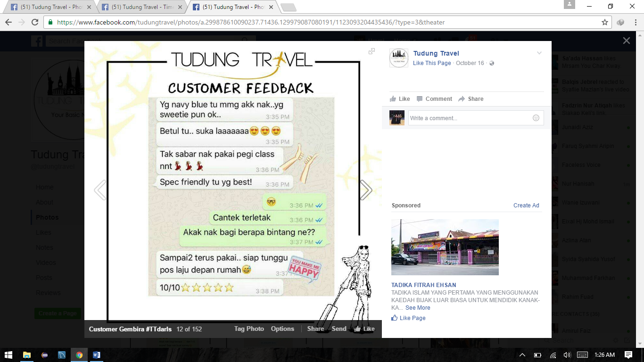Open October 16 timestamp link
644x362 pixels.
pos(470,63)
